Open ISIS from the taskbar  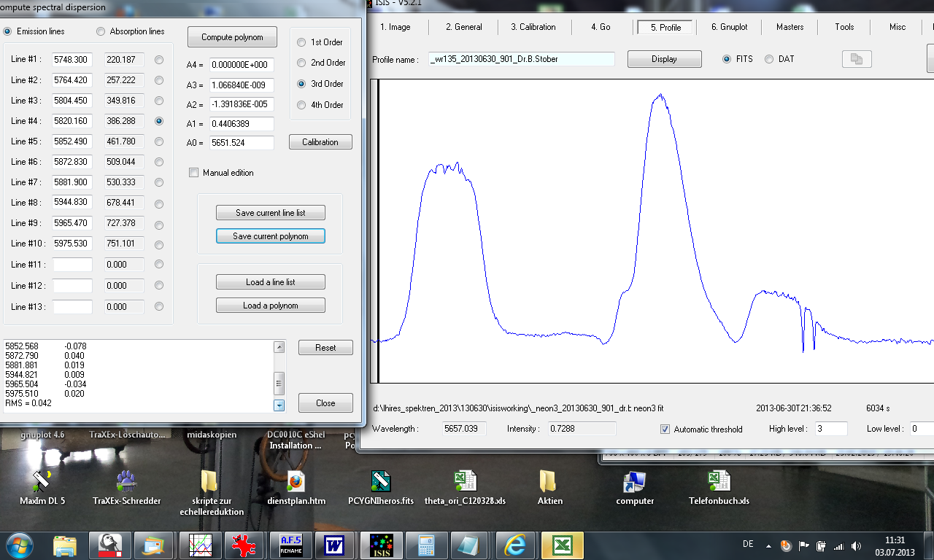[381, 545]
